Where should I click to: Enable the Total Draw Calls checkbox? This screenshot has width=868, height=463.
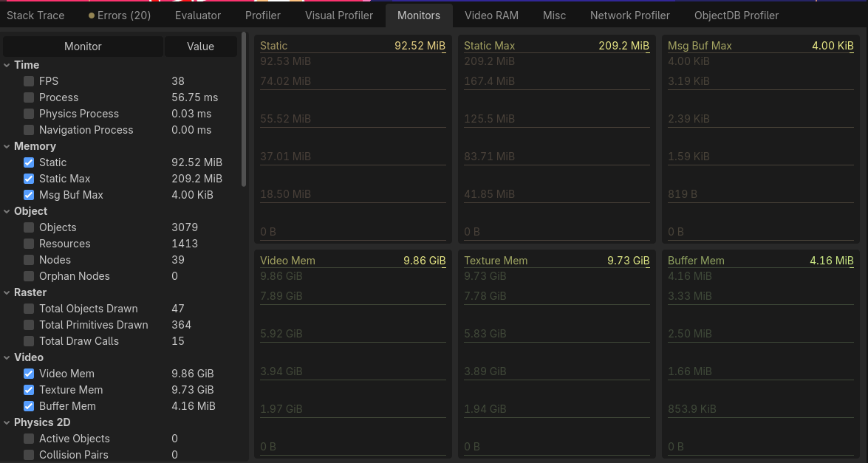click(x=29, y=341)
